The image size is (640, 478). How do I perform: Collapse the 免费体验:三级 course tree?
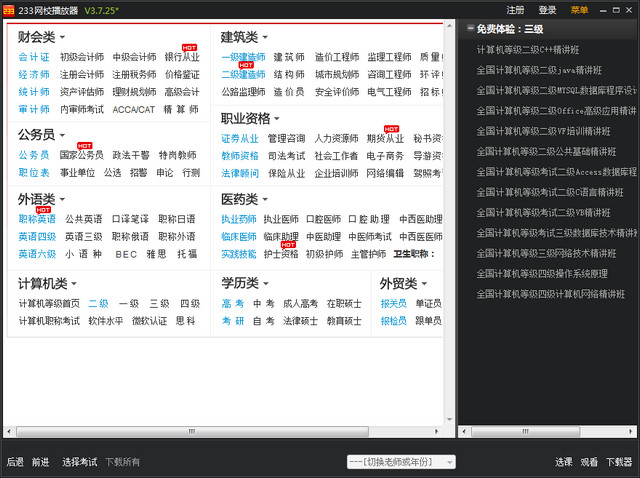click(x=469, y=29)
